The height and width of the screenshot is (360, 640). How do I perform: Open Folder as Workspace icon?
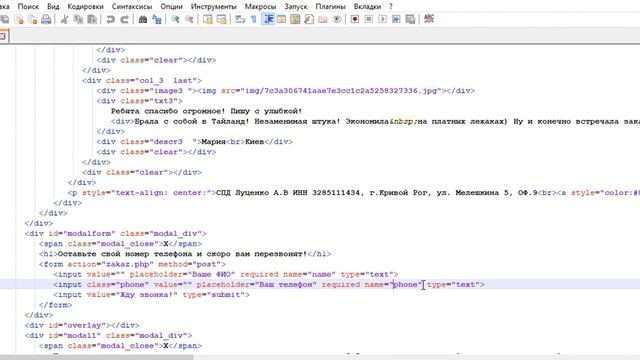[x=323, y=19]
